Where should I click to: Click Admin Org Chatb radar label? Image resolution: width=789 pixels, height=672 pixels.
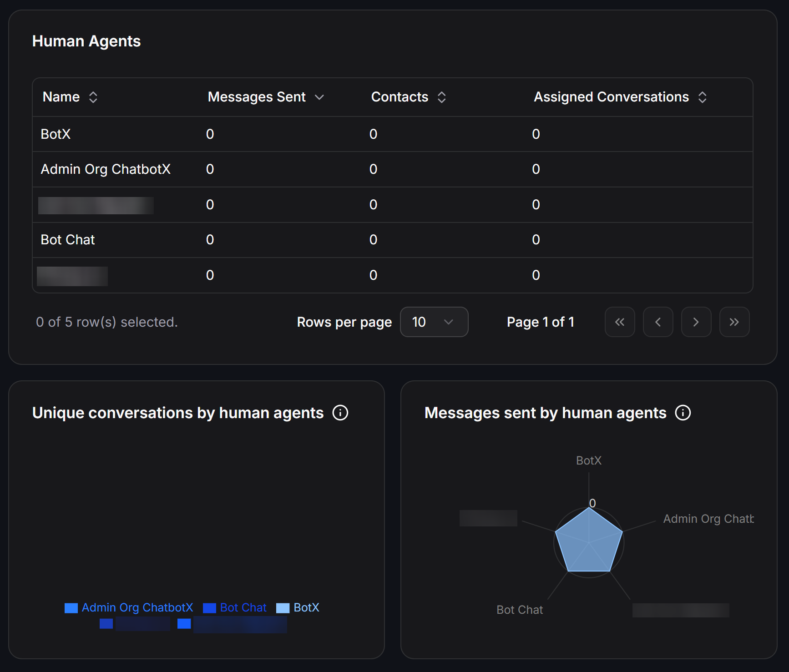(708, 519)
